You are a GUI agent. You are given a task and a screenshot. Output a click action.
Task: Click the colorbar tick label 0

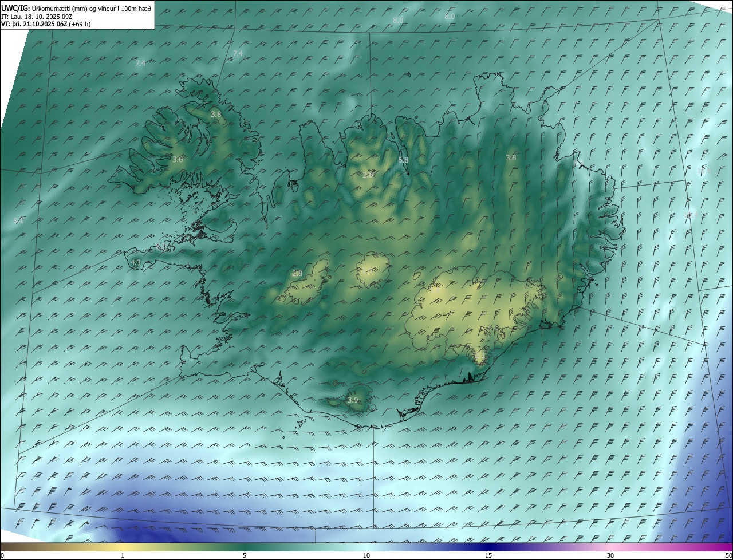point(2,555)
